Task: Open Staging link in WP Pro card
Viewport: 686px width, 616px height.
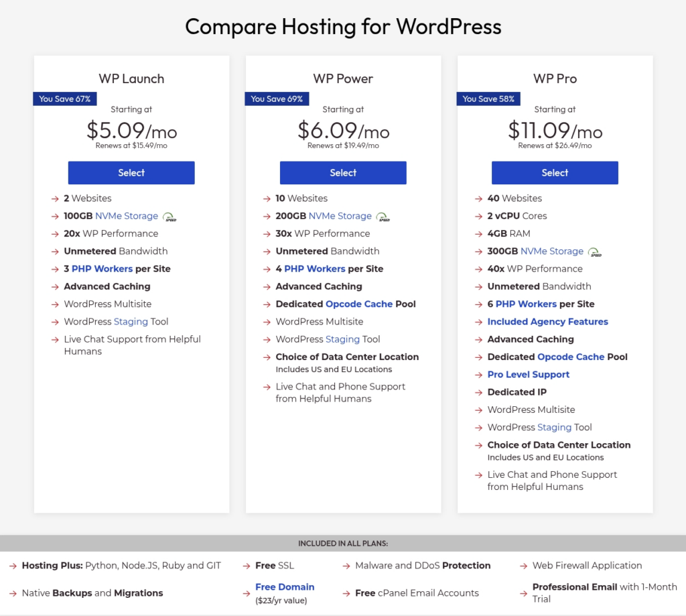Action: coord(554,427)
